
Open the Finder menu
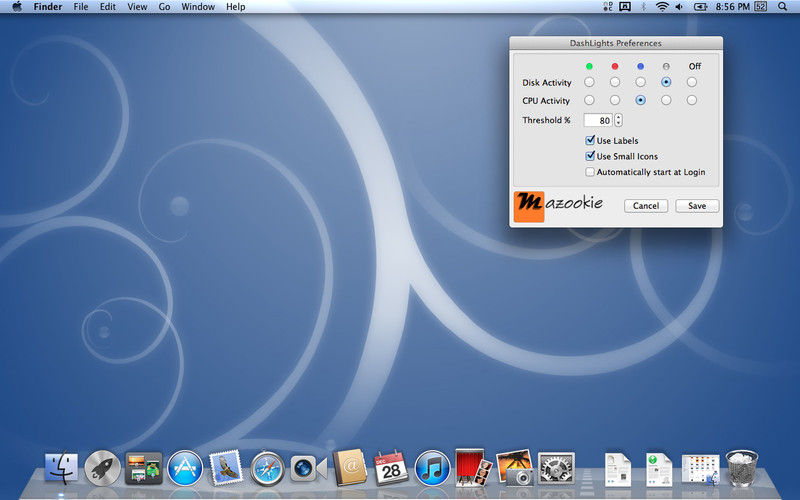pyautogui.click(x=47, y=7)
